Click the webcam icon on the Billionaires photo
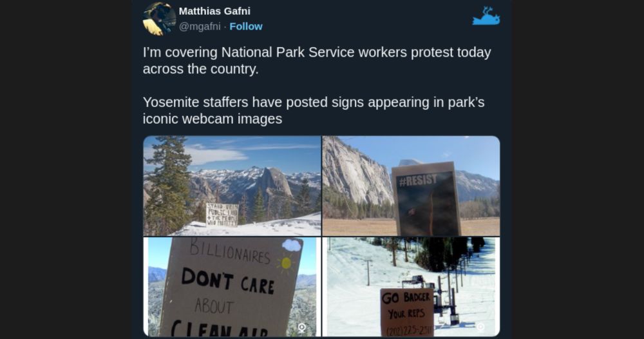Screen dimensions: 644x339 point(302,327)
